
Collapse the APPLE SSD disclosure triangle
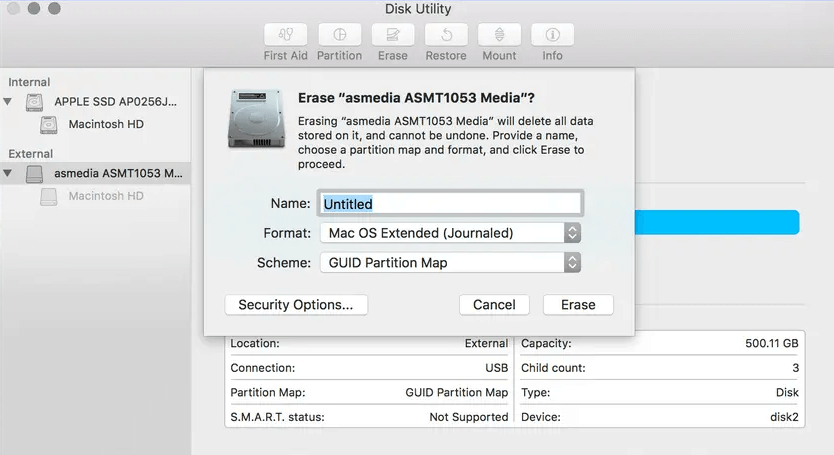[x=9, y=102]
